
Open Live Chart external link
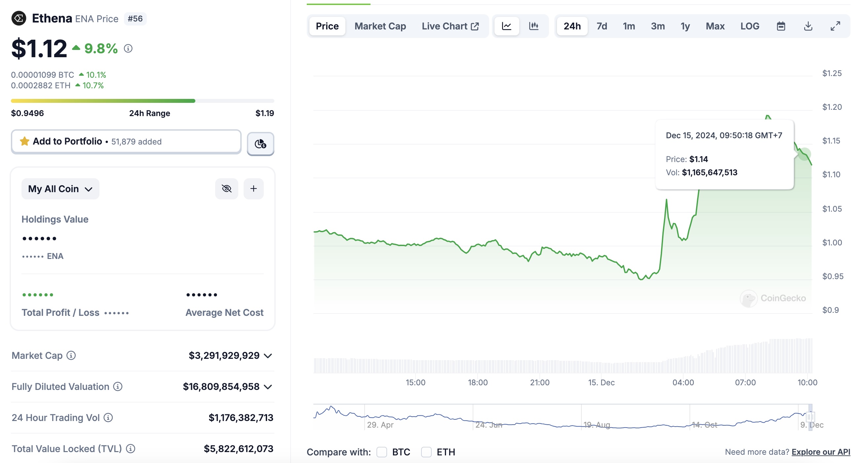click(450, 26)
